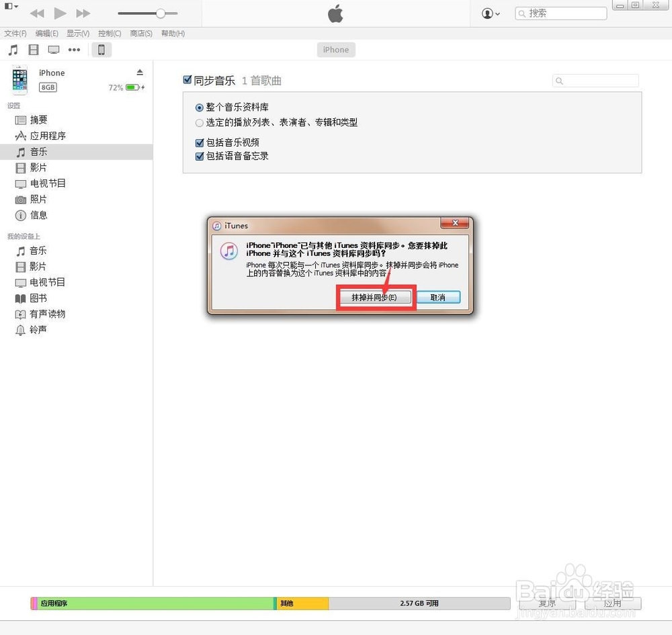The height and width of the screenshot is (635, 672).
Task: Open the 显示(V) menu
Action: (x=77, y=34)
